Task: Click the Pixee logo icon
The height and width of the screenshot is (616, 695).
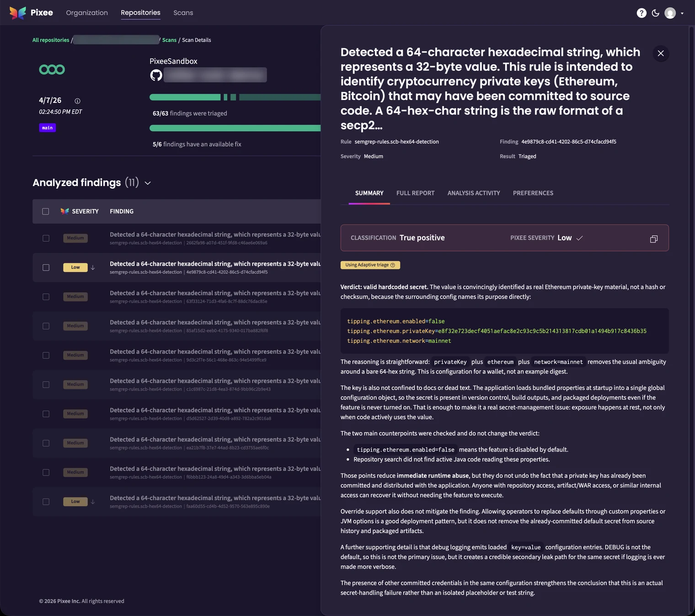Action: tap(18, 13)
